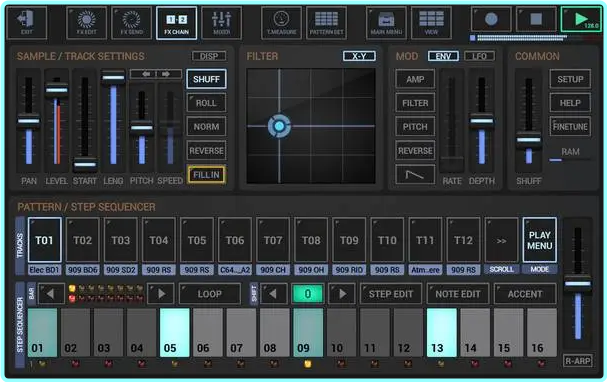Start playback with green play button
607x382 pixels.
581,19
